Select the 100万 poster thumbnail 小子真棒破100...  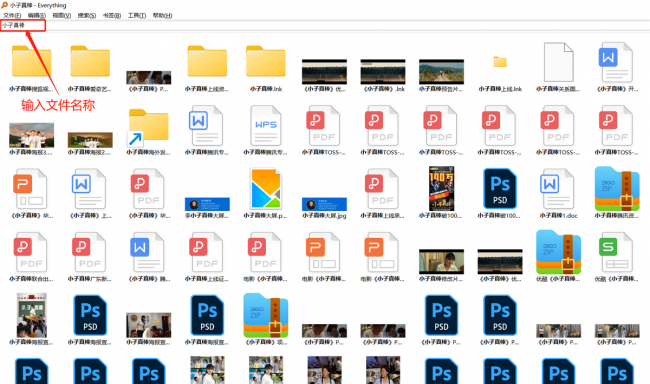click(x=441, y=189)
